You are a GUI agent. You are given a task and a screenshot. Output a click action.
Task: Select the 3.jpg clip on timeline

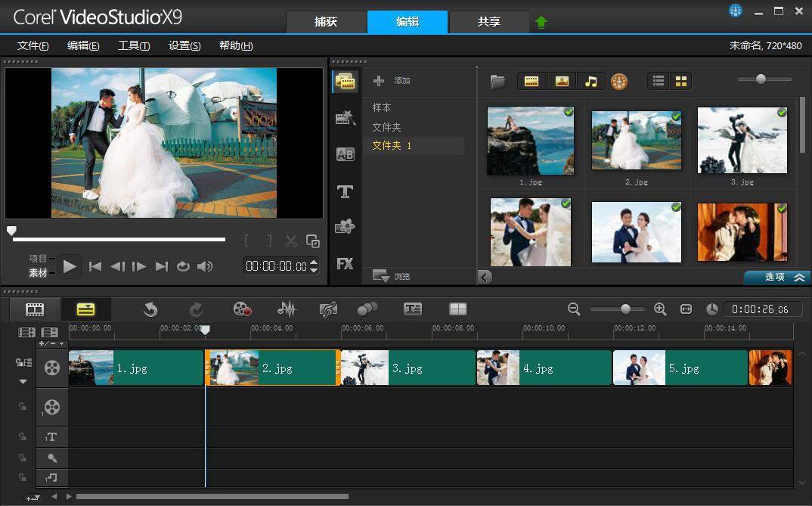coord(408,368)
